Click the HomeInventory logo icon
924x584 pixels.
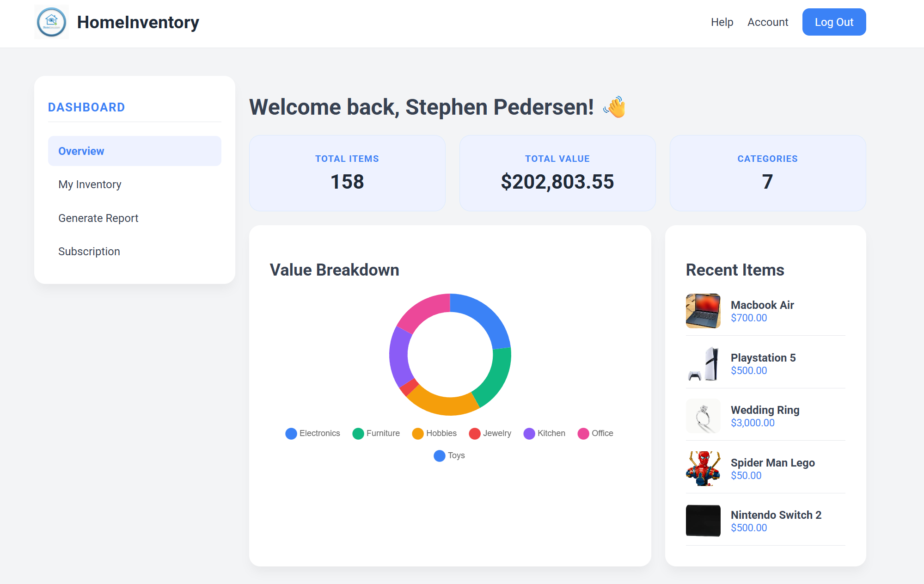(x=51, y=21)
